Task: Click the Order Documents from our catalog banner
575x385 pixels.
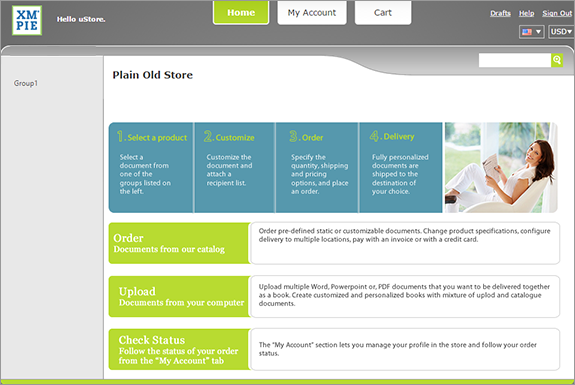Action: click(x=179, y=243)
